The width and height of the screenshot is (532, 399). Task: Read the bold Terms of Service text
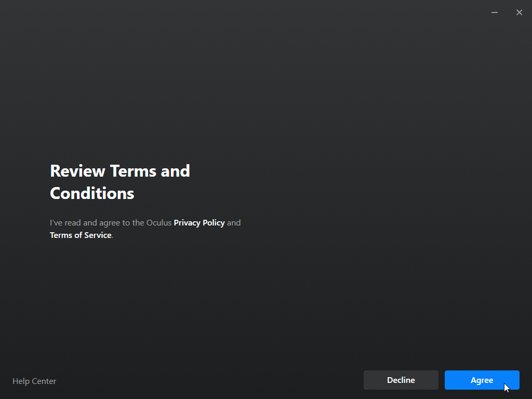pos(81,235)
